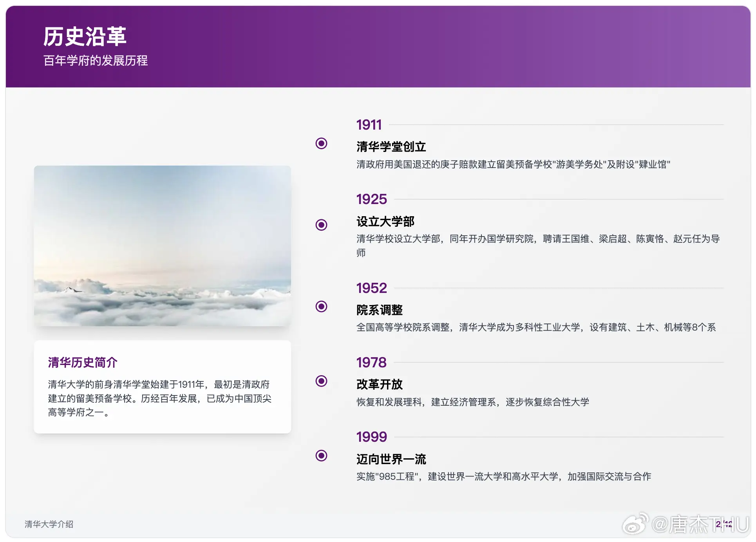Click the description mentioning 985工程
The height and width of the screenshot is (542, 756).
tap(504, 477)
